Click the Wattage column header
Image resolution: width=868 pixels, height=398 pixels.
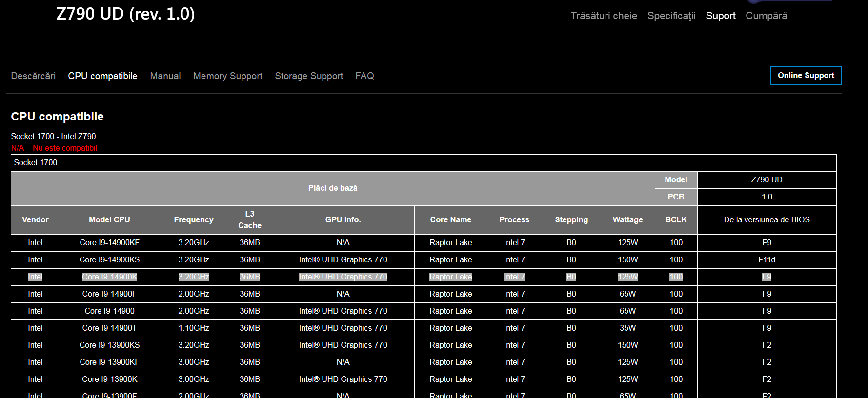(627, 220)
